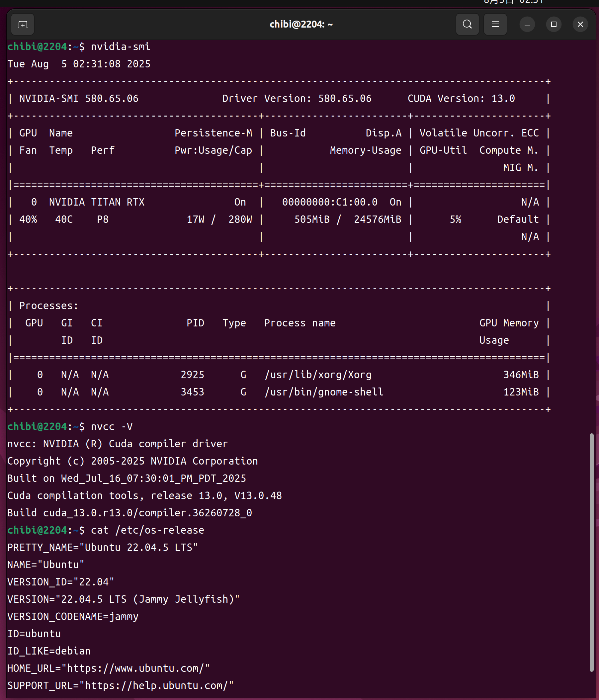Image resolution: width=599 pixels, height=700 pixels.
Task: Open the clock in the top bar
Action: [514, 2]
